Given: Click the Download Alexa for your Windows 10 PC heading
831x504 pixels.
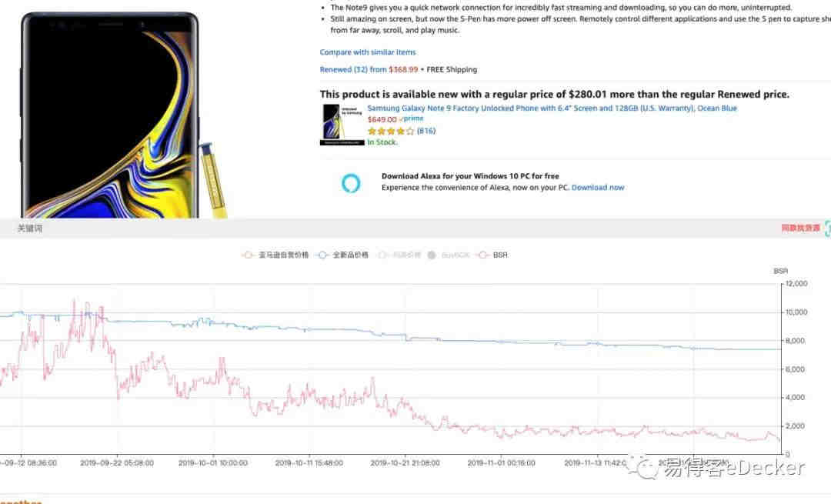Looking at the screenshot, I should 470,176.
